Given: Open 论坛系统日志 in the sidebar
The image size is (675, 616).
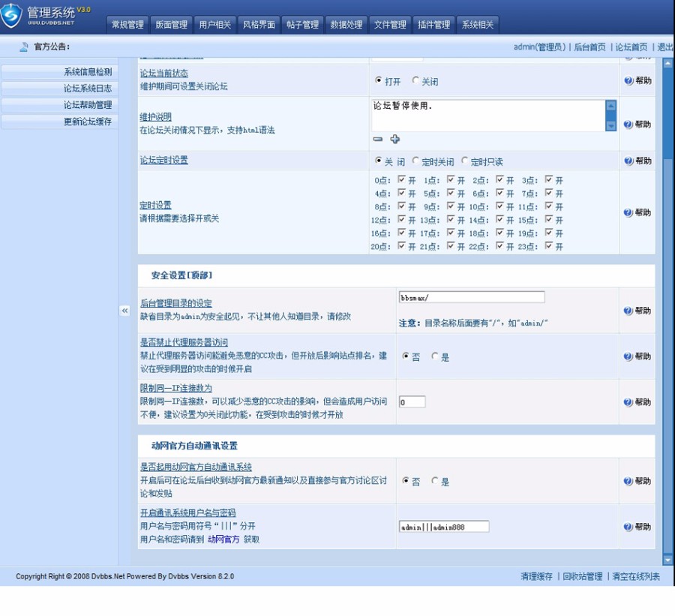Looking at the screenshot, I should 59,89.
